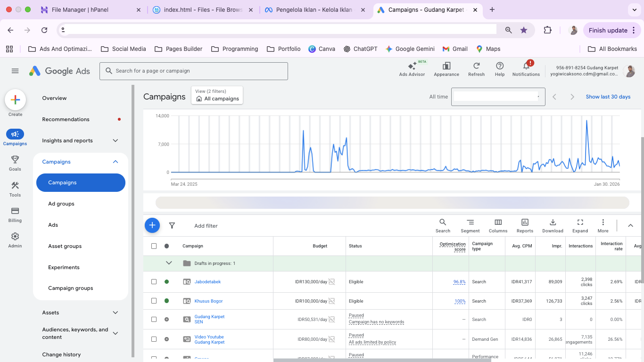Open the Appearance settings icon
Viewport: 644px width, 362px height.
pyautogui.click(x=446, y=66)
